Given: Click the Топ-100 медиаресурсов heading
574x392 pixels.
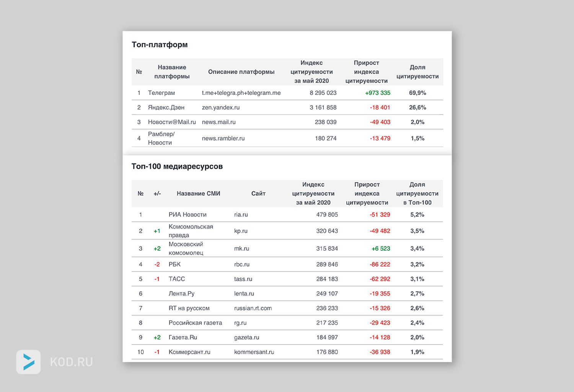Looking at the screenshot, I should (x=177, y=167).
